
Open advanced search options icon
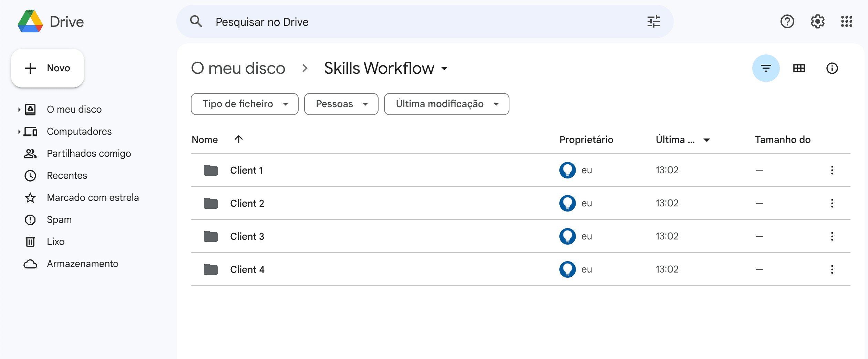tap(653, 22)
